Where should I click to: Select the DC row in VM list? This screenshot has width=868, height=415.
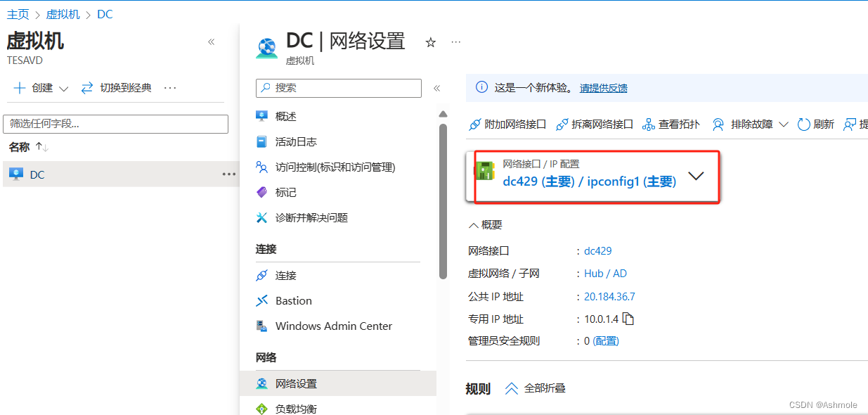coord(119,174)
